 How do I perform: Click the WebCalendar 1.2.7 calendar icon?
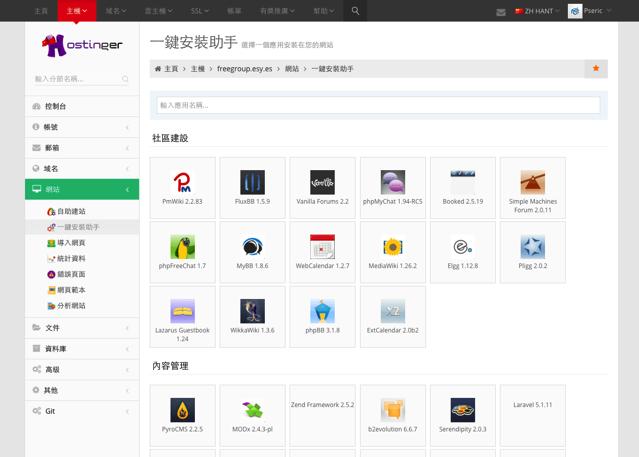tap(322, 247)
